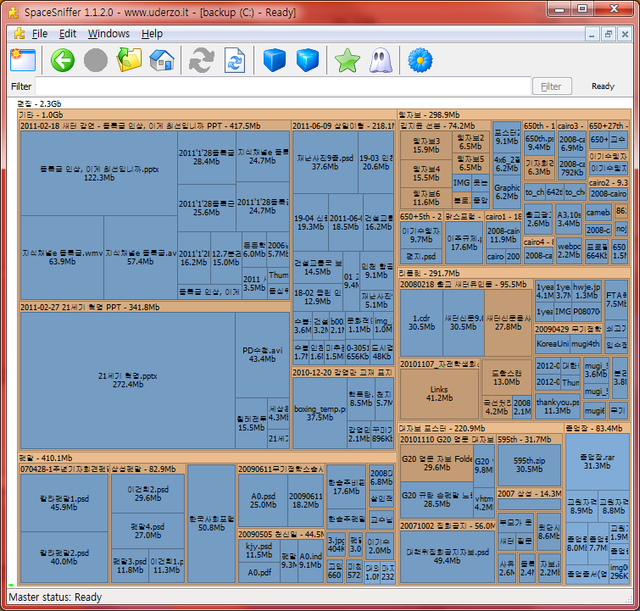Focus the Filter text input field

(283, 86)
